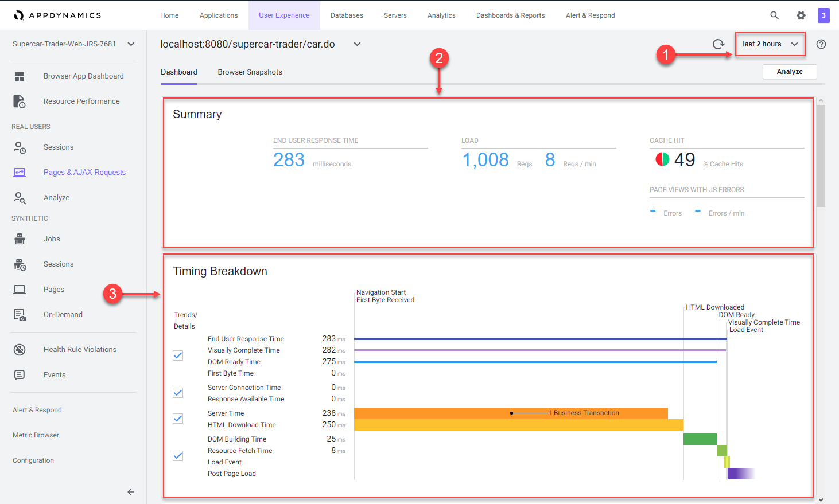Click the Cache Hit pie icon
The height and width of the screenshot is (504, 839).
click(x=662, y=159)
